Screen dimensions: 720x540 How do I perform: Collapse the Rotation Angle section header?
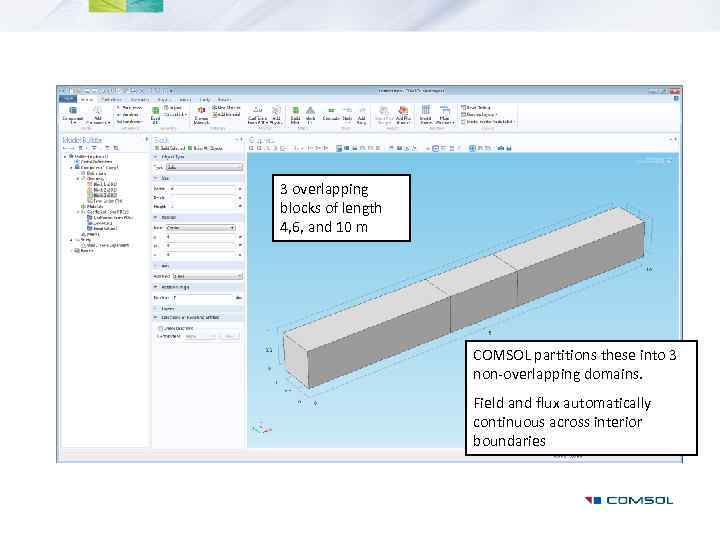pos(198,287)
